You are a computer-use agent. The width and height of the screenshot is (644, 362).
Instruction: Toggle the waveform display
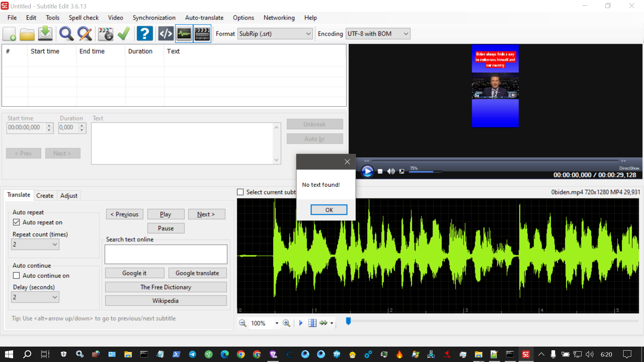pos(184,34)
